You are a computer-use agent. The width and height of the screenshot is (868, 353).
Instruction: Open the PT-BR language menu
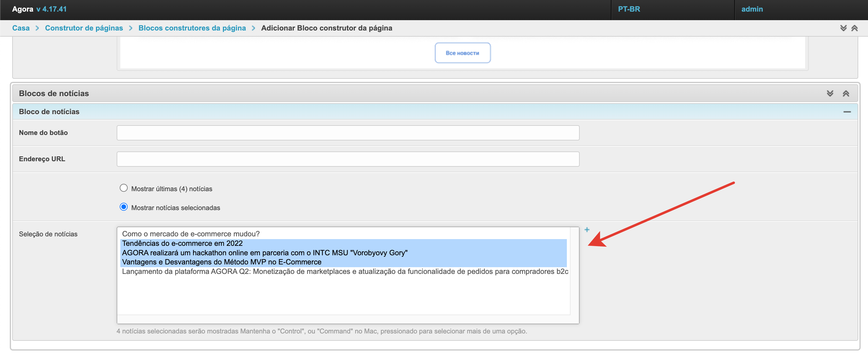[x=629, y=9]
